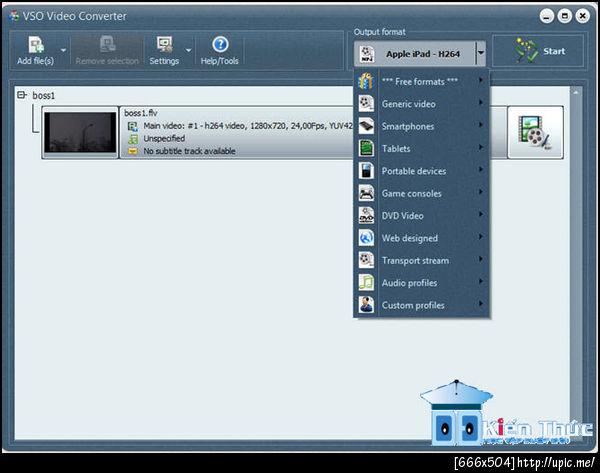This screenshot has width=600, height=473.
Task: Open the Smartphones menu entry
Action: point(421,126)
